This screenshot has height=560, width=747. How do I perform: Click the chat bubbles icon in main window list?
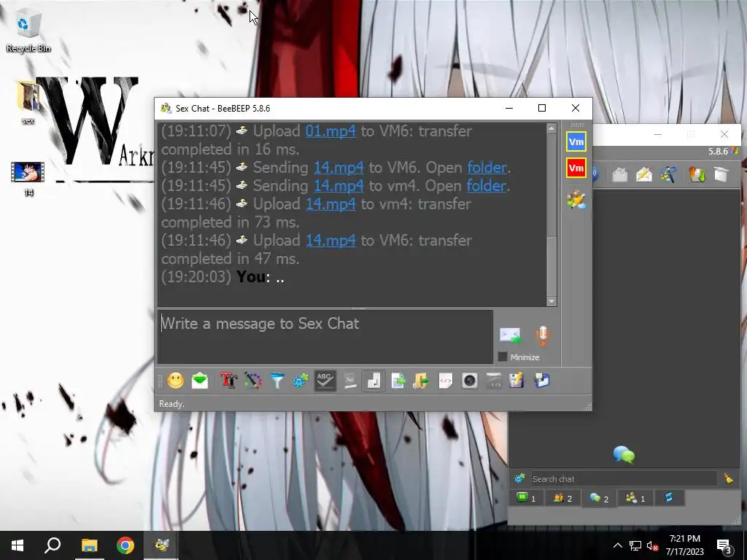coord(624,455)
